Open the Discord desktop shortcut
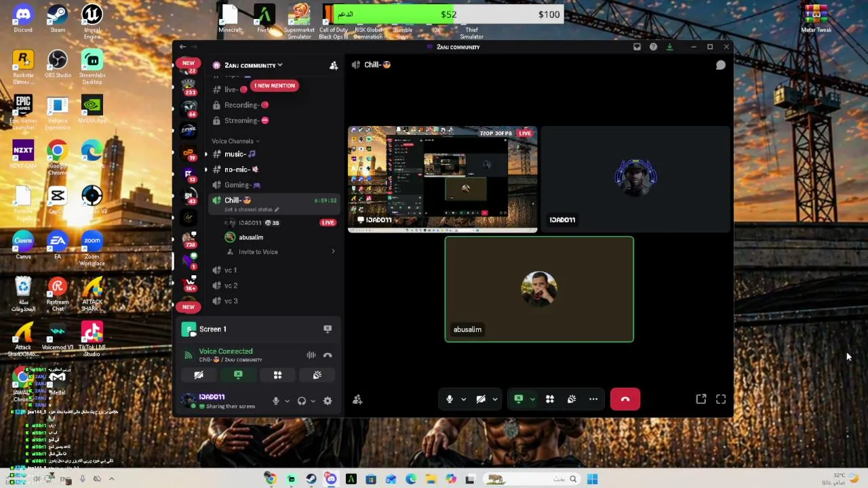868x488 pixels. (23, 18)
